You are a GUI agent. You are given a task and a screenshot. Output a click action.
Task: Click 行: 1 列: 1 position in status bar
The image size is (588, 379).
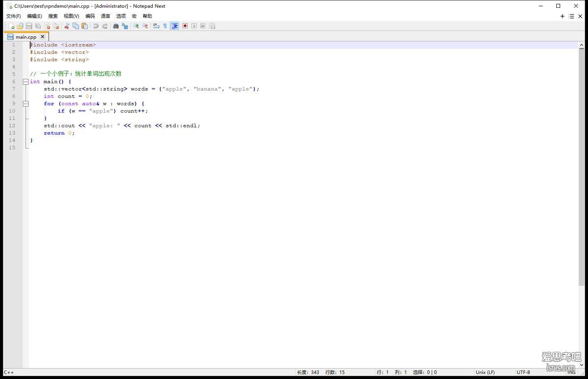pos(392,372)
